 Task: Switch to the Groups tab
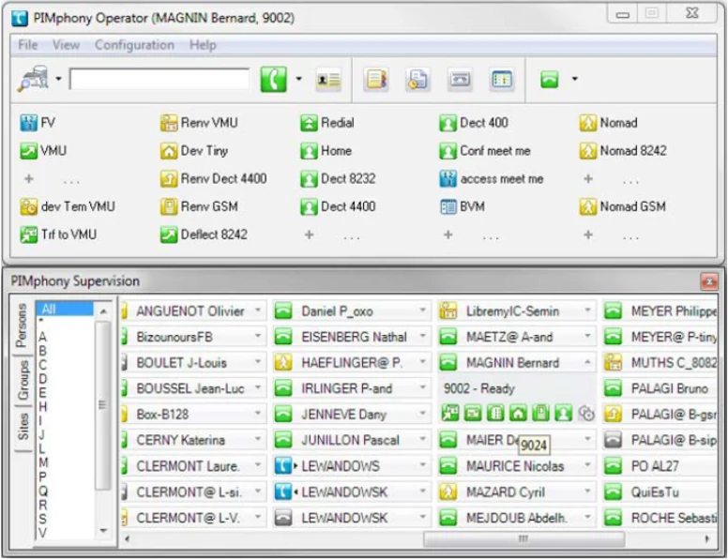pos(23,380)
